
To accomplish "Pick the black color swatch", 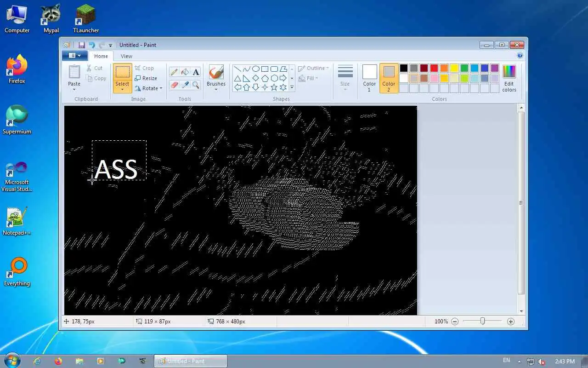I will click(403, 68).
